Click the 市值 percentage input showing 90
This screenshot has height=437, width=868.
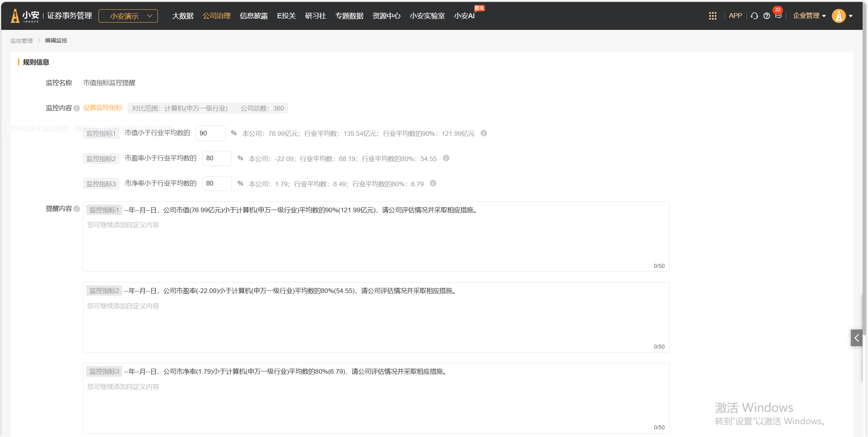210,133
